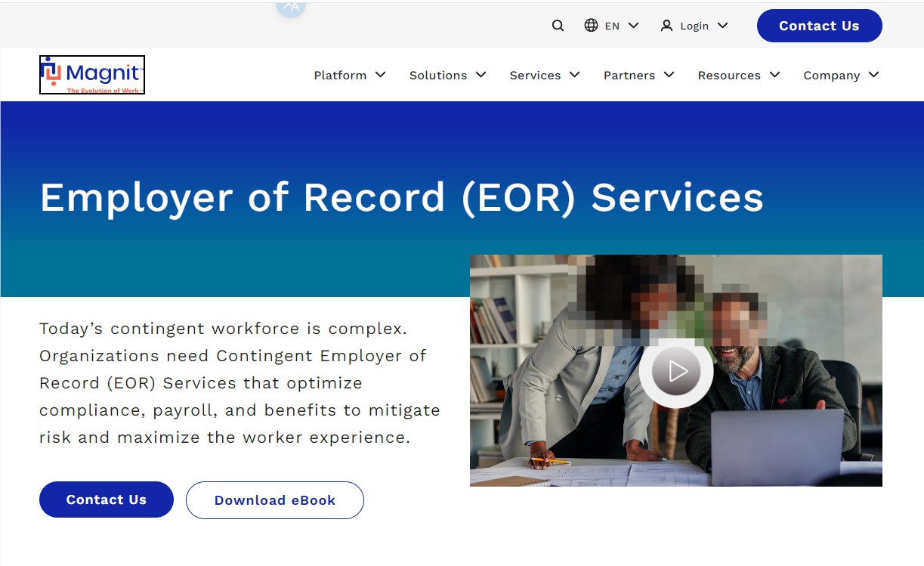Click the Magnit logo

point(92,75)
